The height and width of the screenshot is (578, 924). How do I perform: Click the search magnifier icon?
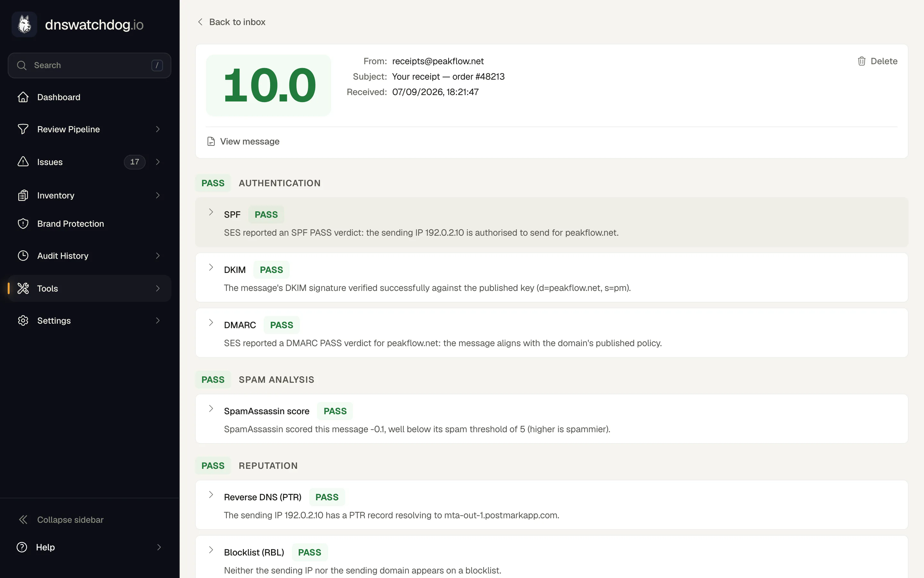click(x=22, y=66)
